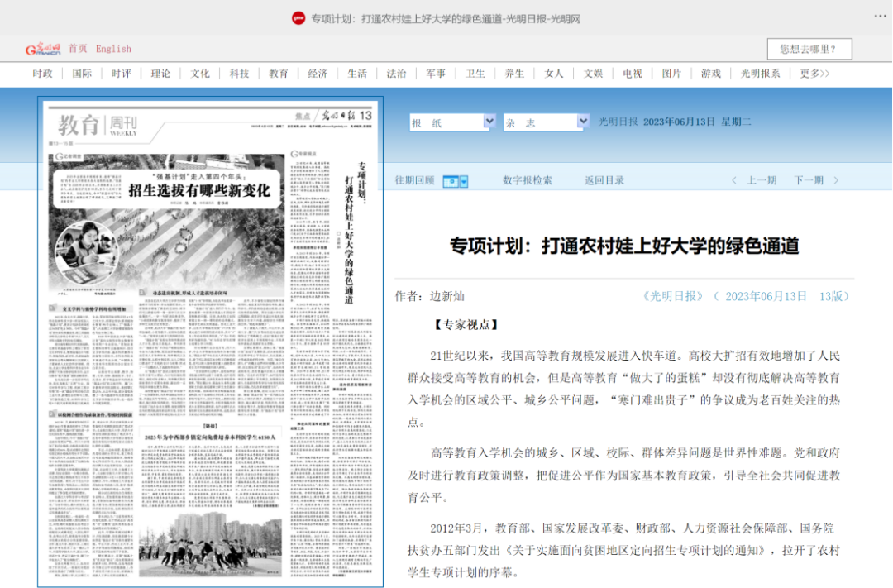This screenshot has width=893, height=588.
Task: Click the 数字报检索 search link
Action: coord(528,179)
